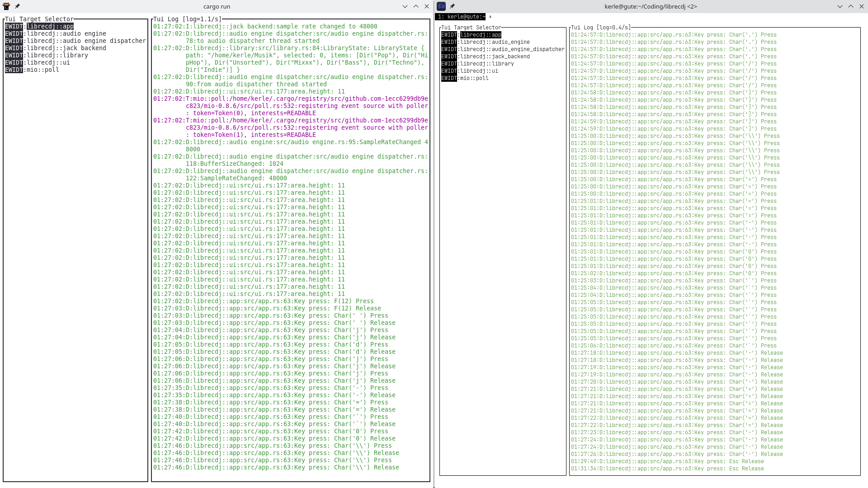Open the down-chevron menu on the cargo run window
Screen dimensions: 868x488
404,6
